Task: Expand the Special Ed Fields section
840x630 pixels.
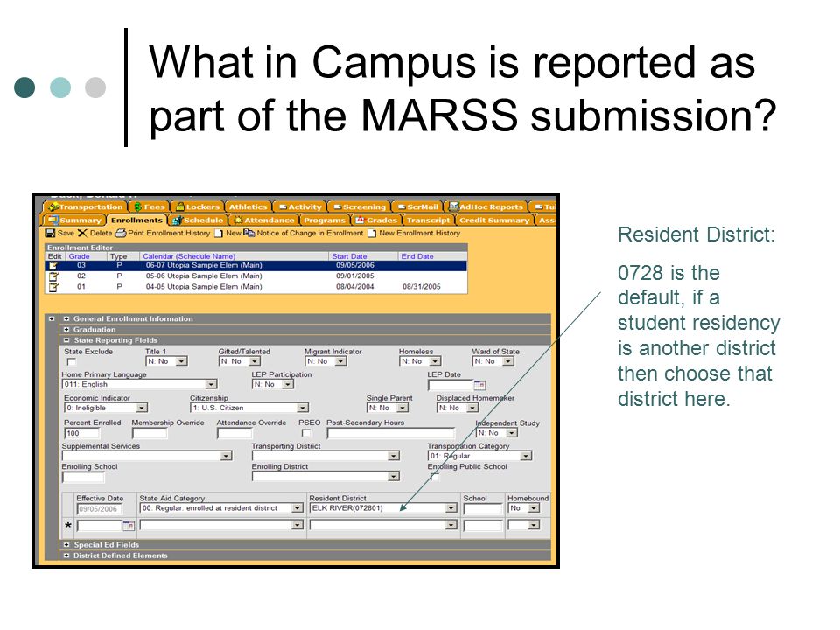Action: point(67,545)
